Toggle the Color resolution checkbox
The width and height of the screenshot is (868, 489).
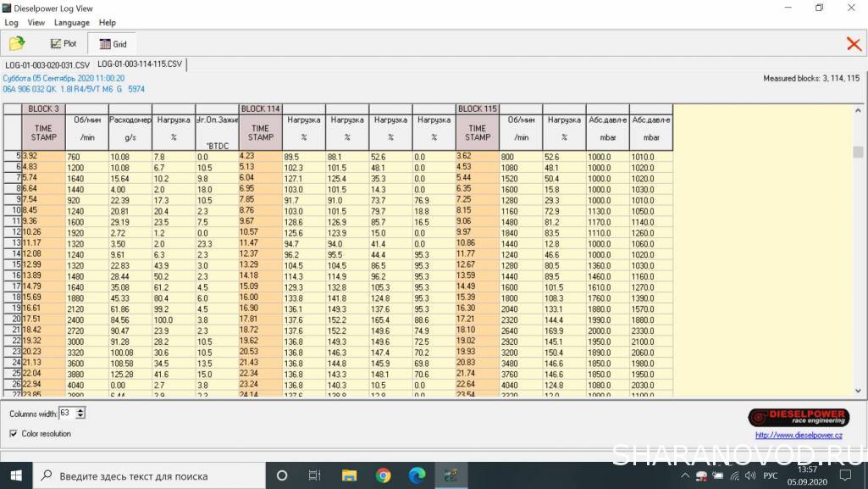coord(14,434)
